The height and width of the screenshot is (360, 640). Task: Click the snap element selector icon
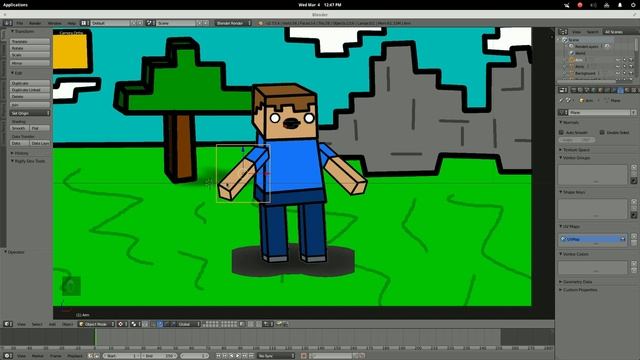268,324
